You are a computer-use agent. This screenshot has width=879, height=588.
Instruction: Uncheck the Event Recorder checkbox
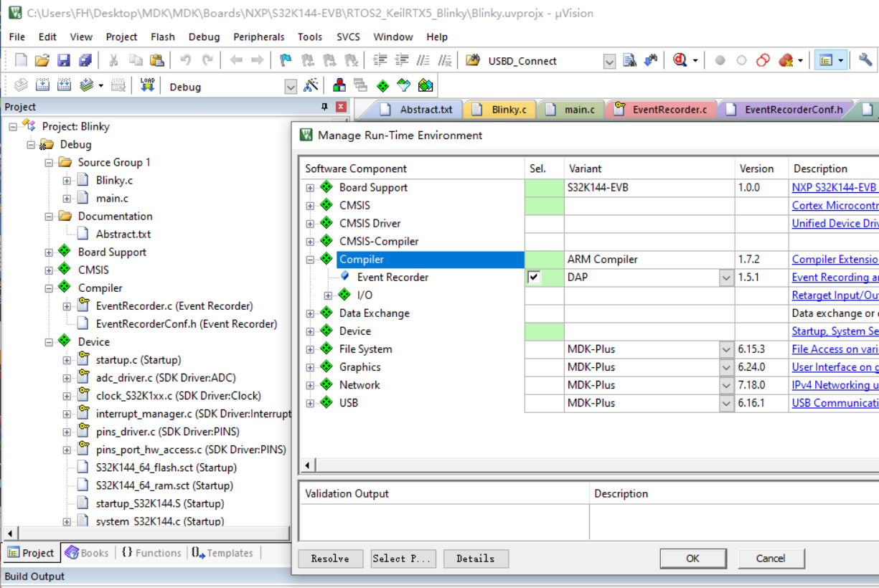pyautogui.click(x=535, y=278)
